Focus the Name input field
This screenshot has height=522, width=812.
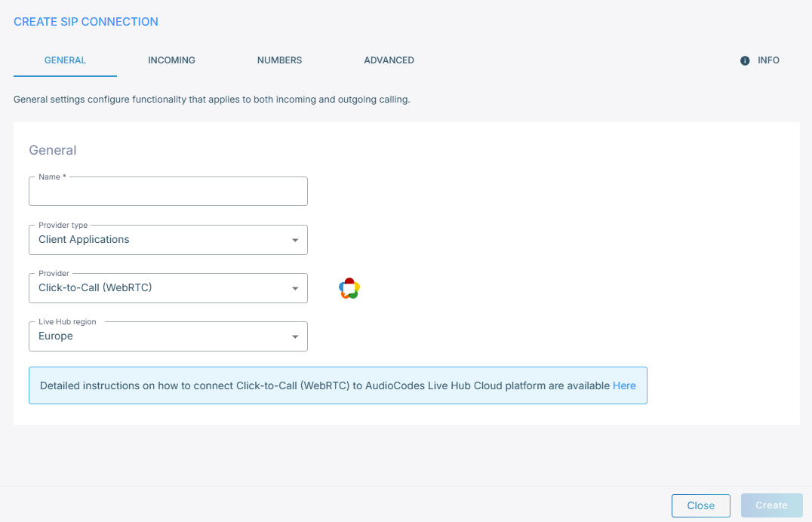coord(168,192)
